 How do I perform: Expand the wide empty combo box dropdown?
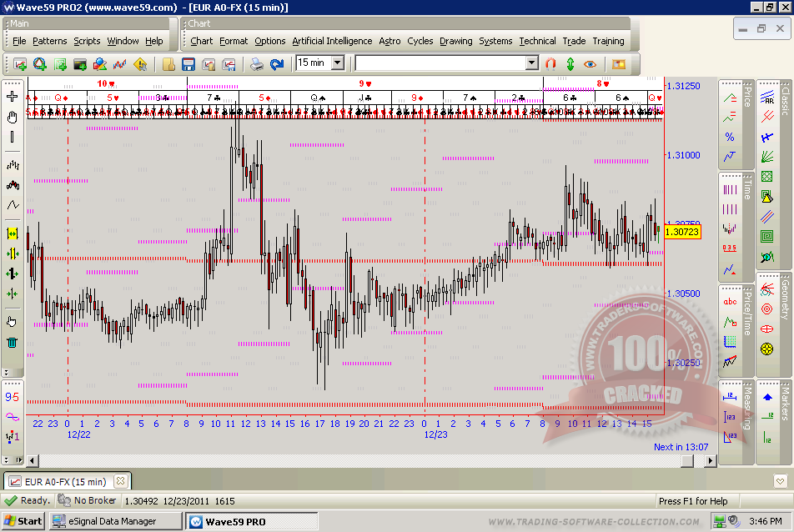(531, 63)
